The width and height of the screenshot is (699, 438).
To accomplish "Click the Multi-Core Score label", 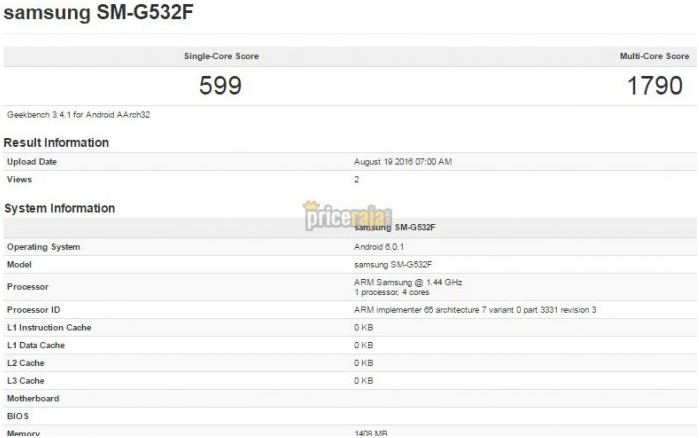I will tap(655, 56).
